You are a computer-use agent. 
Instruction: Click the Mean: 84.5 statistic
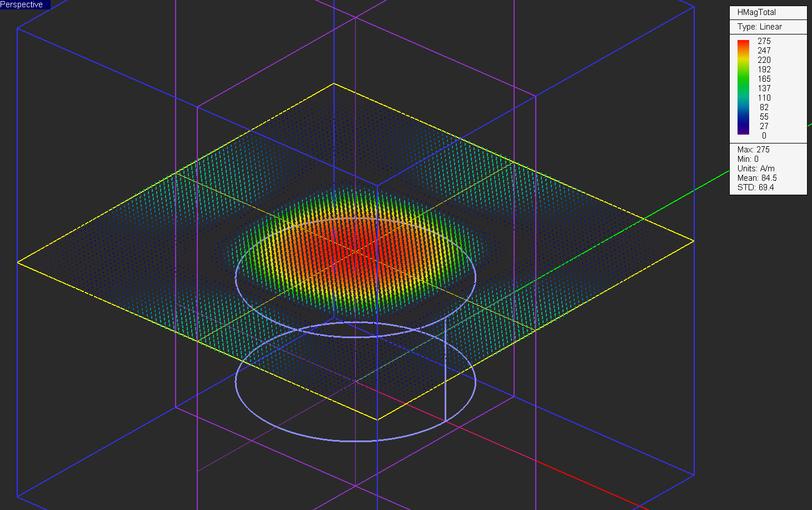click(757, 178)
